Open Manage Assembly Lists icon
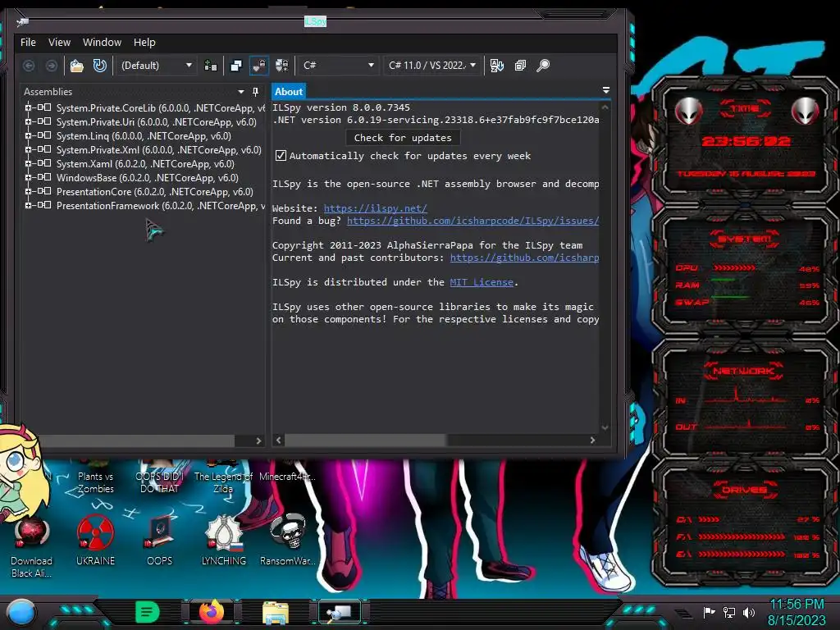840x630 pixels. 211,66
